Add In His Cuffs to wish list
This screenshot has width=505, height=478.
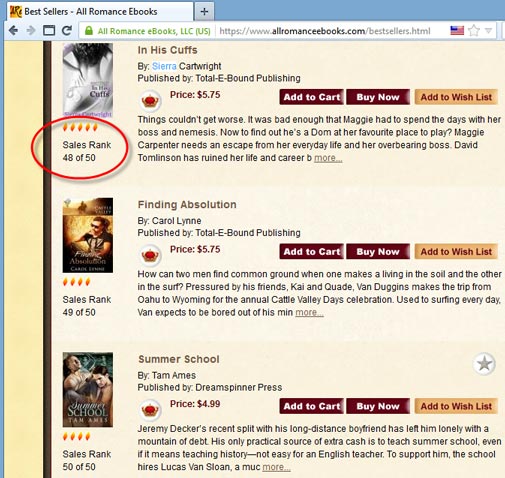pyautogui.click(x=456, y=97)
